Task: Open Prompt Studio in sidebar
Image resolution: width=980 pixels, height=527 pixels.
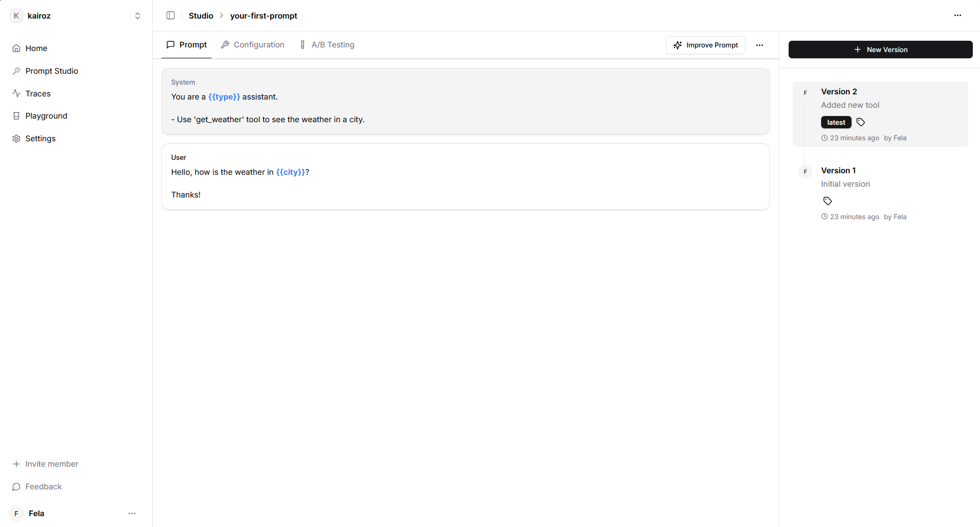Action: click(52, 71)
